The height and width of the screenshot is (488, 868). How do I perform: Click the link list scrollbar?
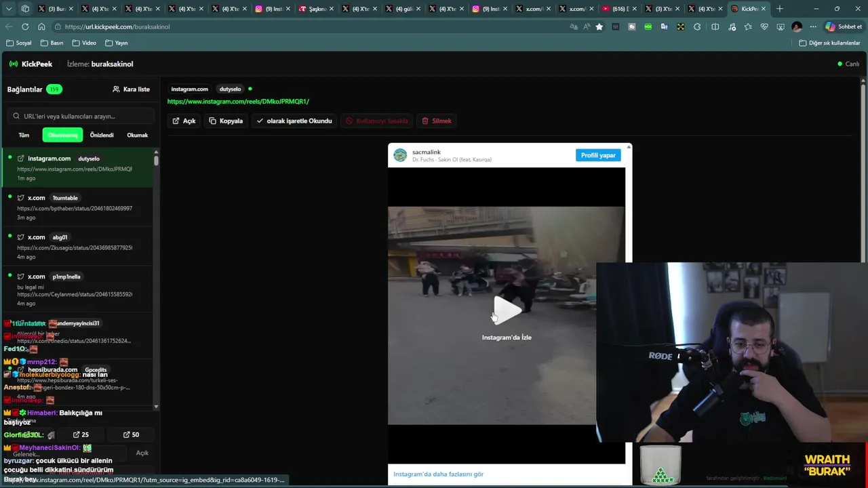click(157, 161)
